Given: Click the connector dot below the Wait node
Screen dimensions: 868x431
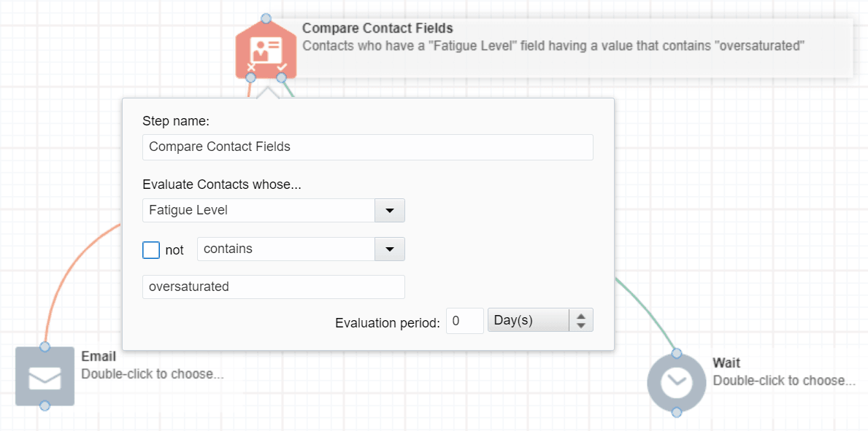Looking at the screenshot, I should click(676, 413).
